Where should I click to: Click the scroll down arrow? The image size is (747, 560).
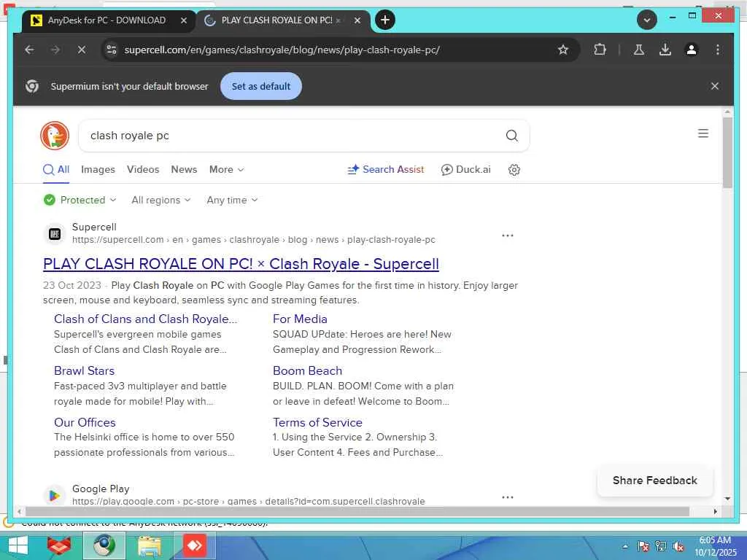tap(727, 499)
